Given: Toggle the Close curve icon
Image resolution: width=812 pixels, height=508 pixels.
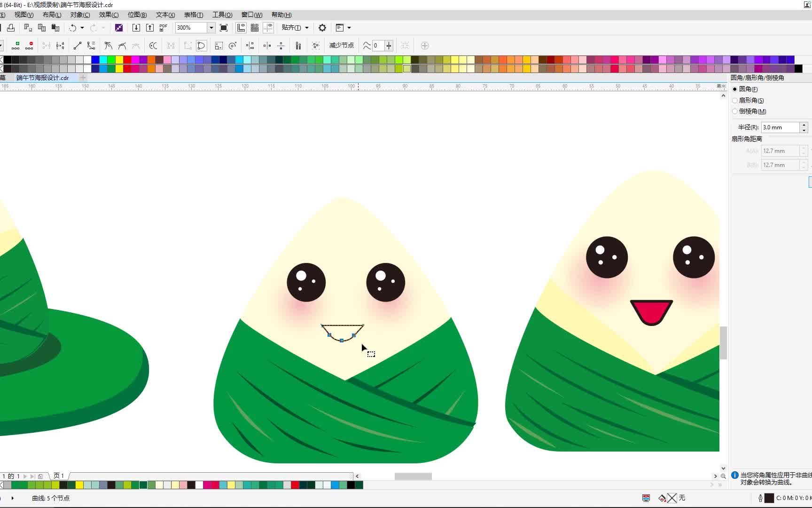Looking at the screenshot, I should pyautogui.click(x=202, y=46).
